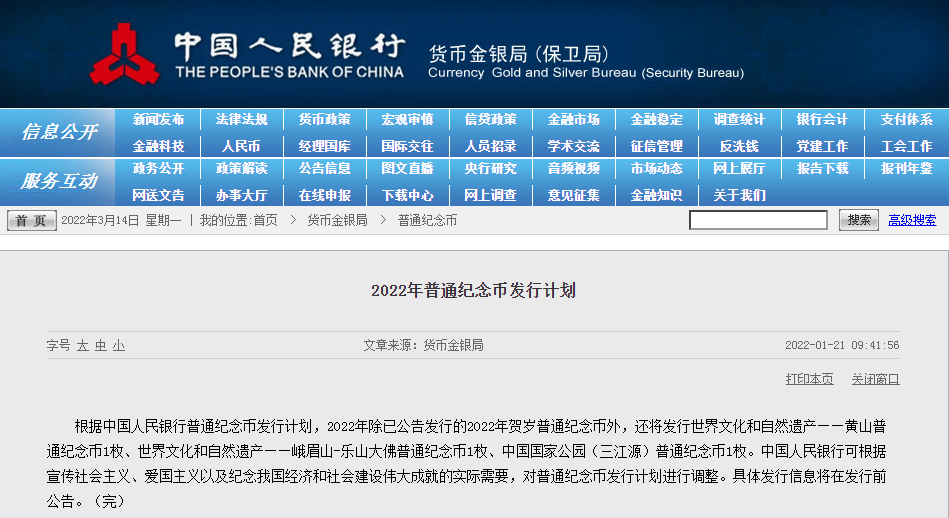Viewport: 949px width, 518px height.
Task: Click the 搜索 search button
Action: 859,220
